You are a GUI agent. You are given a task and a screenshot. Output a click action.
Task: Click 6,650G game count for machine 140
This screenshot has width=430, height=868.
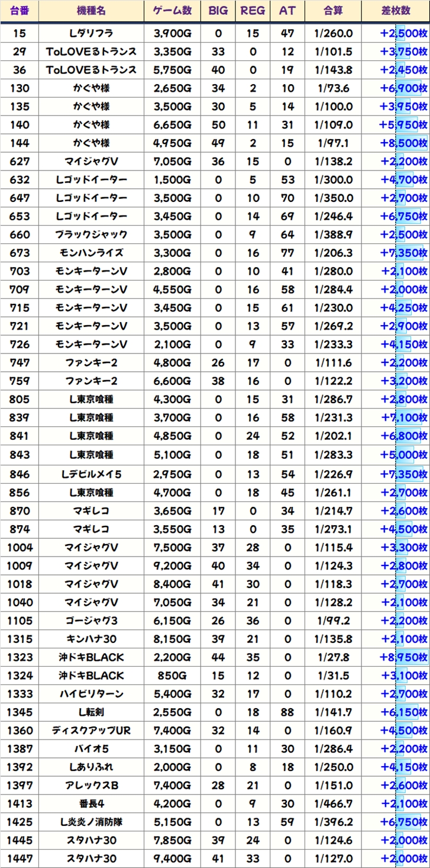tap(172, 125)
